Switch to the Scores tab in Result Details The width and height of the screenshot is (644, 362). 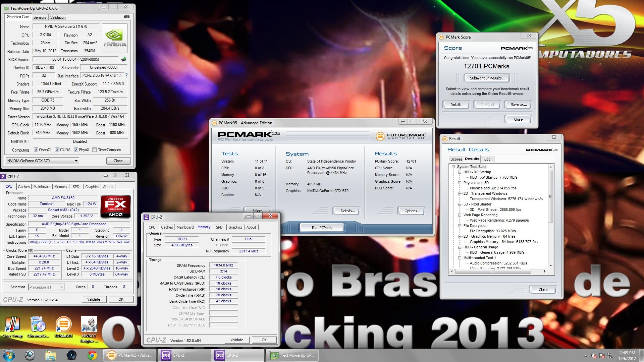click(456, 159)
